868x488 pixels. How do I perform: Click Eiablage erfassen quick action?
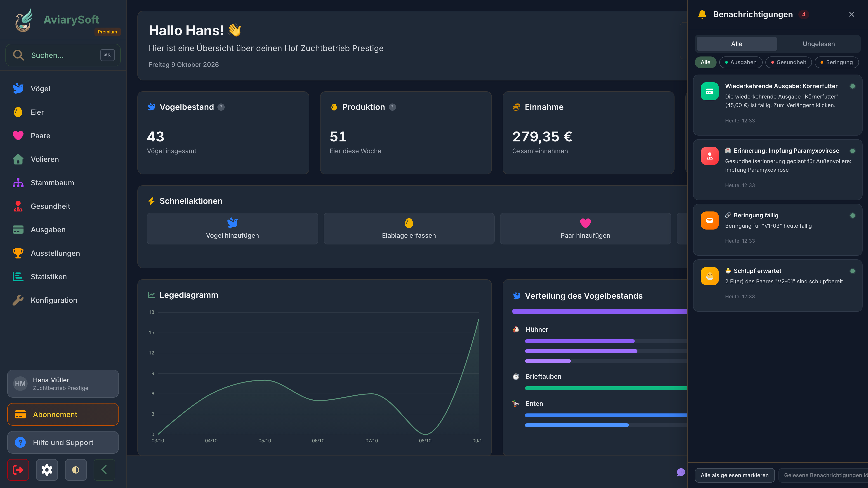(409, 229)
